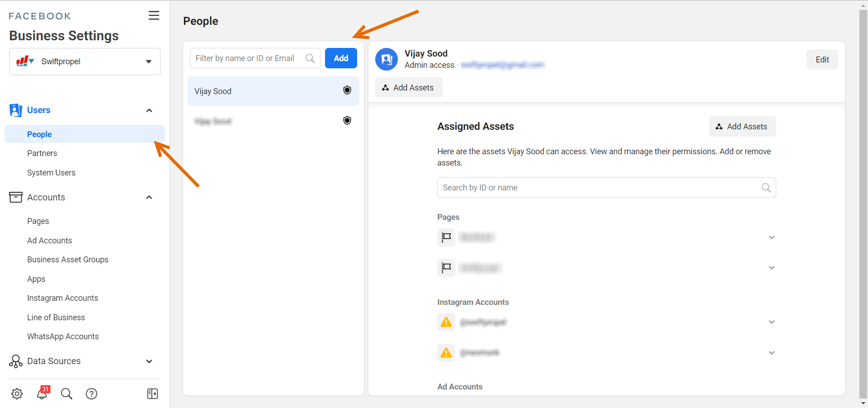Toggle the sidebar collapse panel icon
The width and height of the screenshot is (868, 408).
coord(152,394)
